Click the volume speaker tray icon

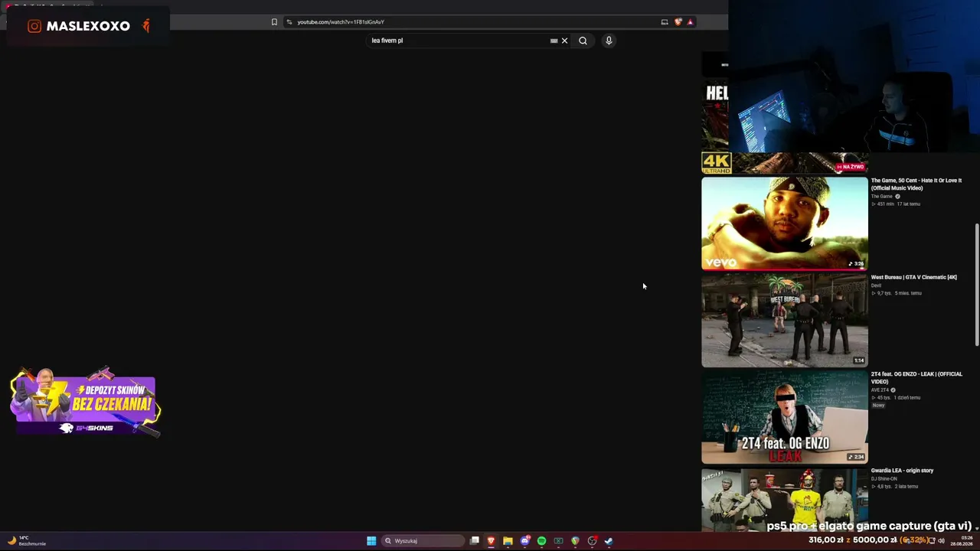tap(941, 541)
